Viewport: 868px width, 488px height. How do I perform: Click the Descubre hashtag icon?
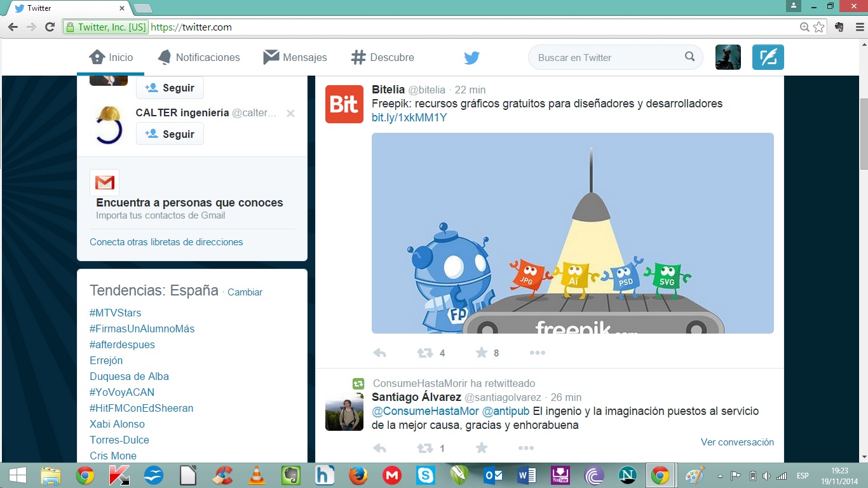click(358, 57)
